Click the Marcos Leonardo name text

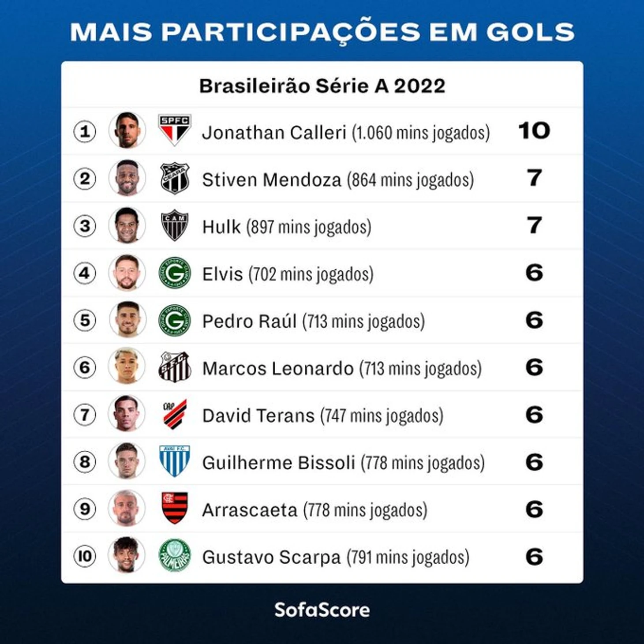tap(278, 369)
